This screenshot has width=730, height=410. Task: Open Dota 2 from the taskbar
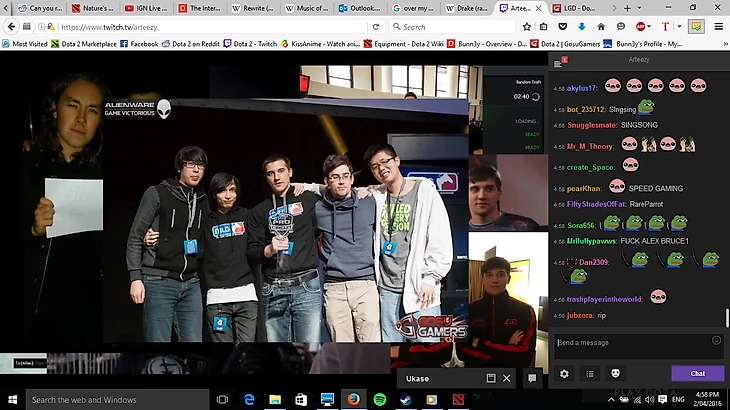pyautogui.click(x=458, y=399)
